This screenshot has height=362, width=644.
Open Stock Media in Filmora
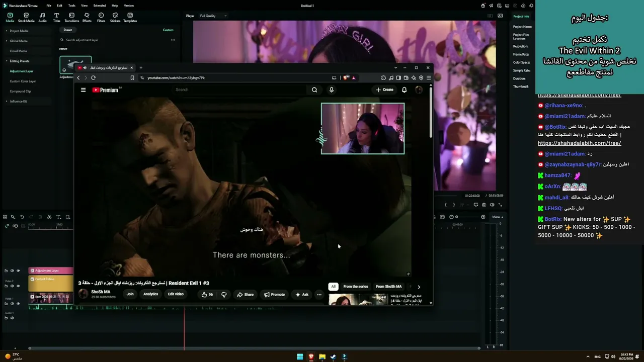point(26,18)
